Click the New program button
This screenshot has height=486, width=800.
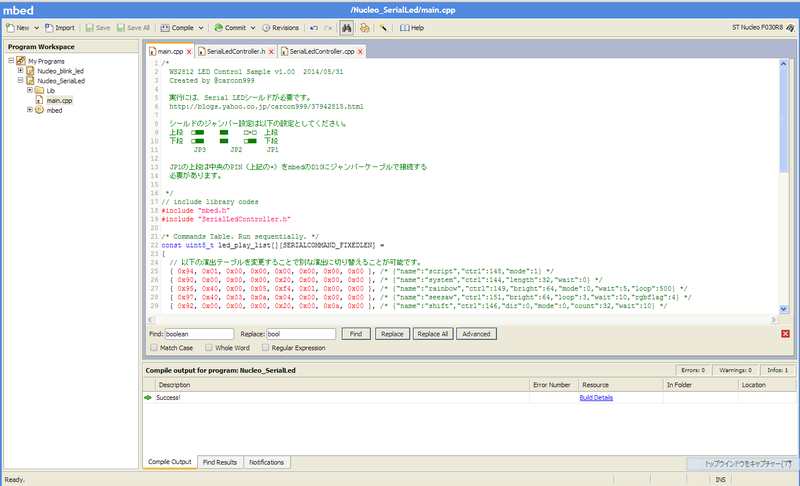(x=17, y=28)
